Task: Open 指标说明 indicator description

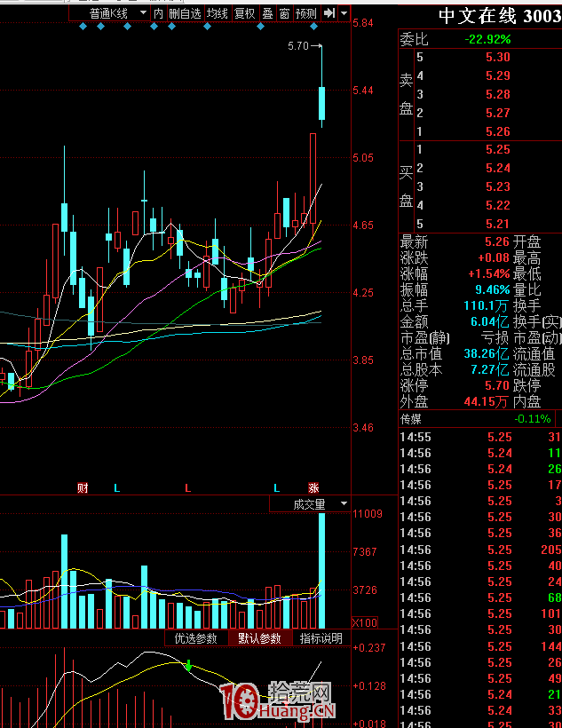Action: pos(321,638)
